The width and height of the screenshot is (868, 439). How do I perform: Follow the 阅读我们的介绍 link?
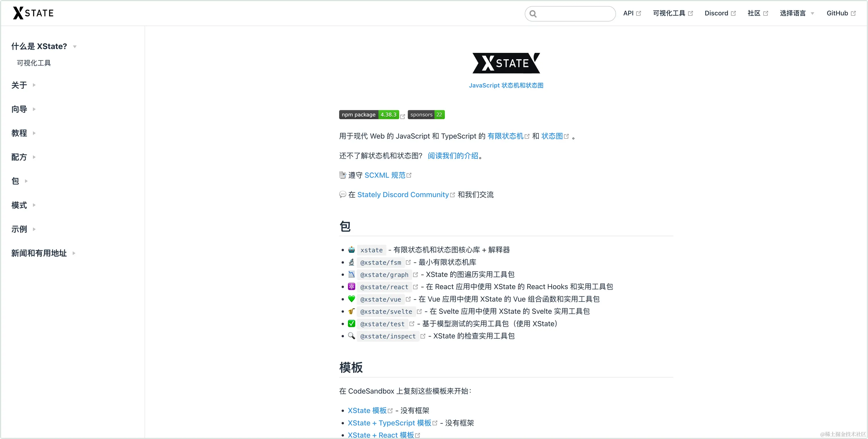pos(453,156)
